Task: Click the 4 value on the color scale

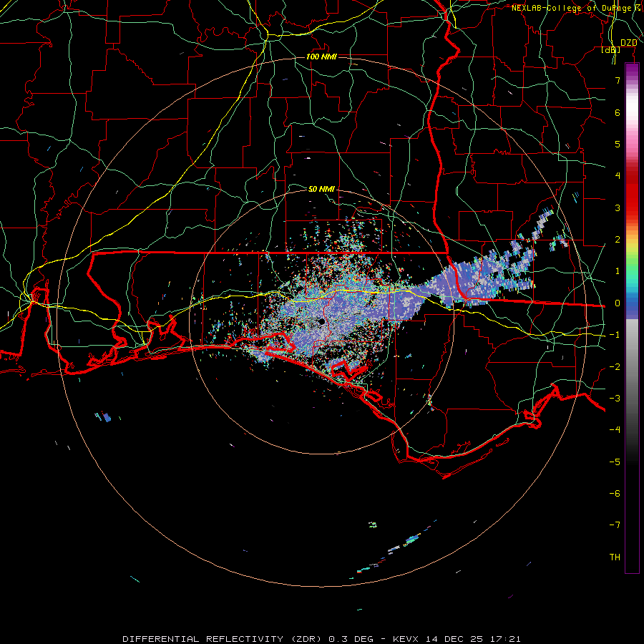Action: [618, 176]
